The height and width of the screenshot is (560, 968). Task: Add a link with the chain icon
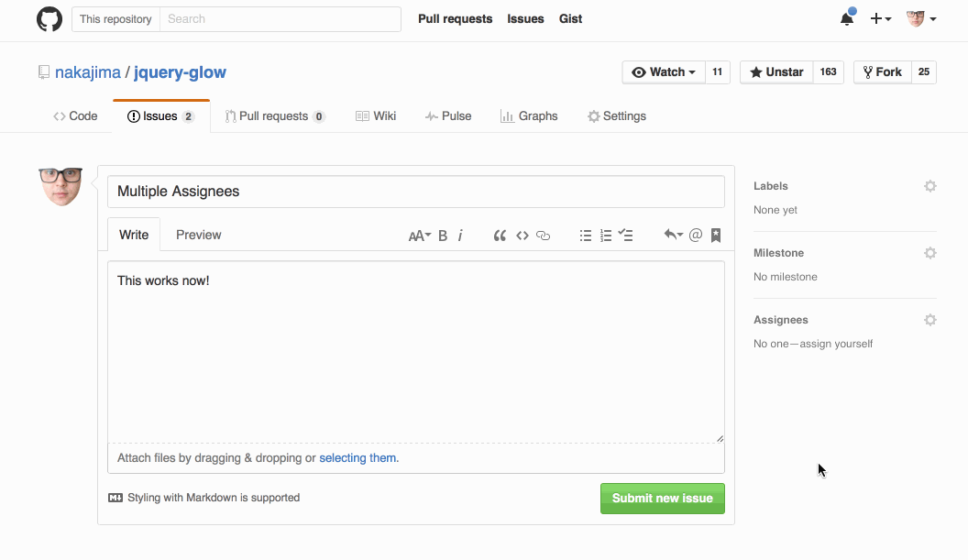544,236
